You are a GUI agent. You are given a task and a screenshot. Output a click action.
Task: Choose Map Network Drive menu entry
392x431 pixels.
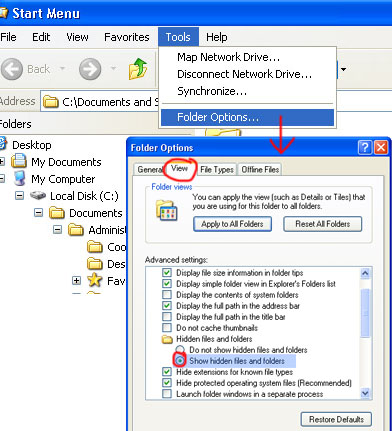247,57
